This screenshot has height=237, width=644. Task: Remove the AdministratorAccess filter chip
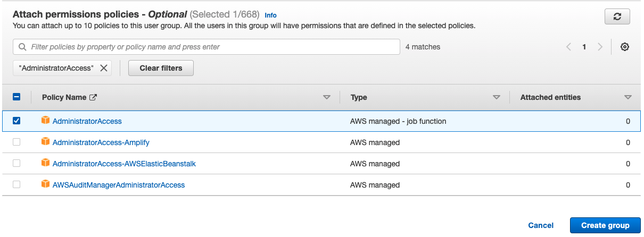tap(104, 68)
